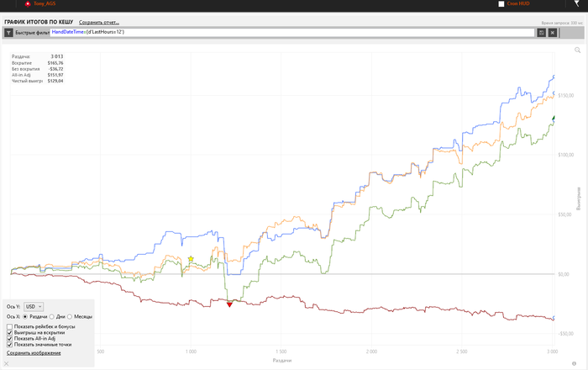Click the filter funnel icon beside quick filters
Image resolution: width=588 pixels, height=370 pixels.
(x=8, y=33)
